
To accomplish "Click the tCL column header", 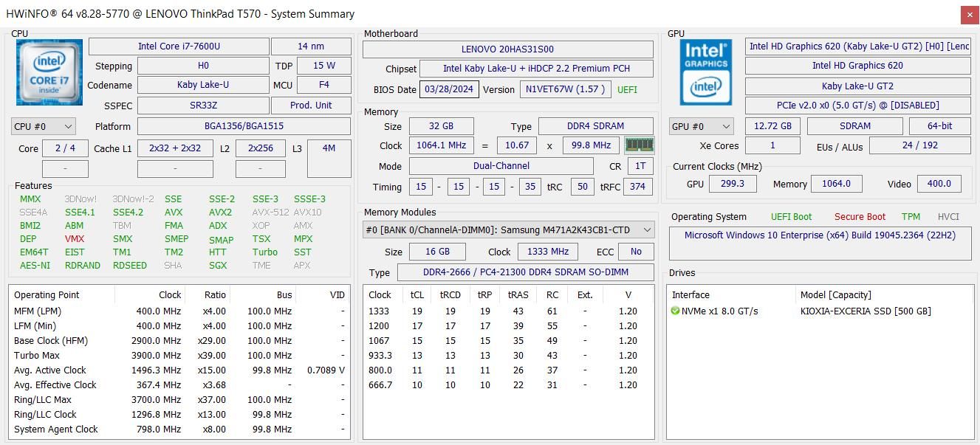I will [417, 294].
